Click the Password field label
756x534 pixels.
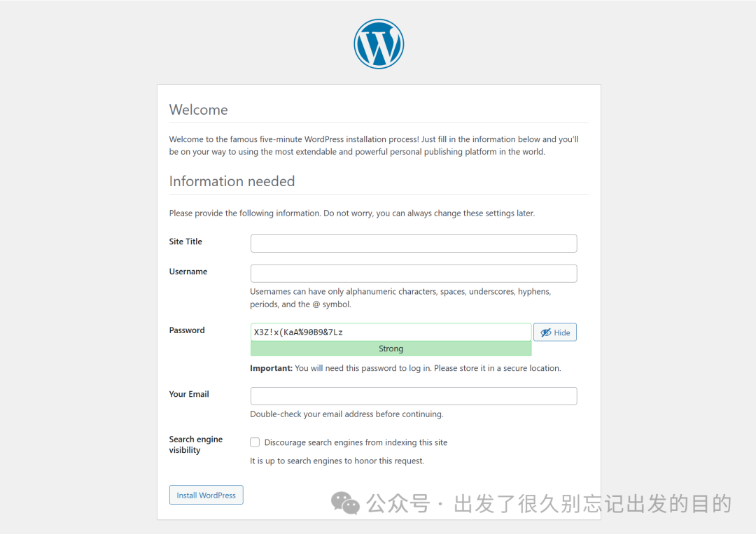pos(187,330)
